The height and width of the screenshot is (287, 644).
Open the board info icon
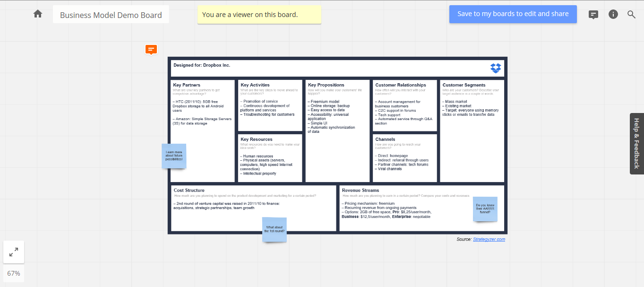pyautogui.click(x=613, y=14)
